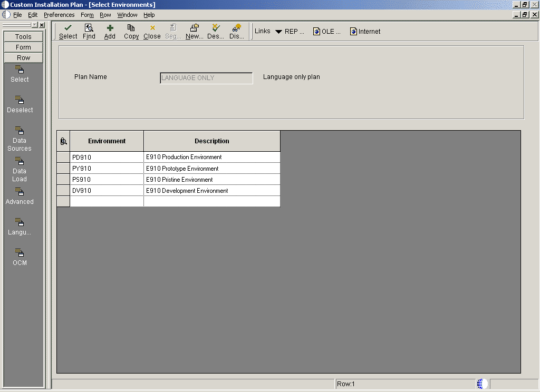
Task: Expand the Form section in sidebar
Action: point(23,47)
